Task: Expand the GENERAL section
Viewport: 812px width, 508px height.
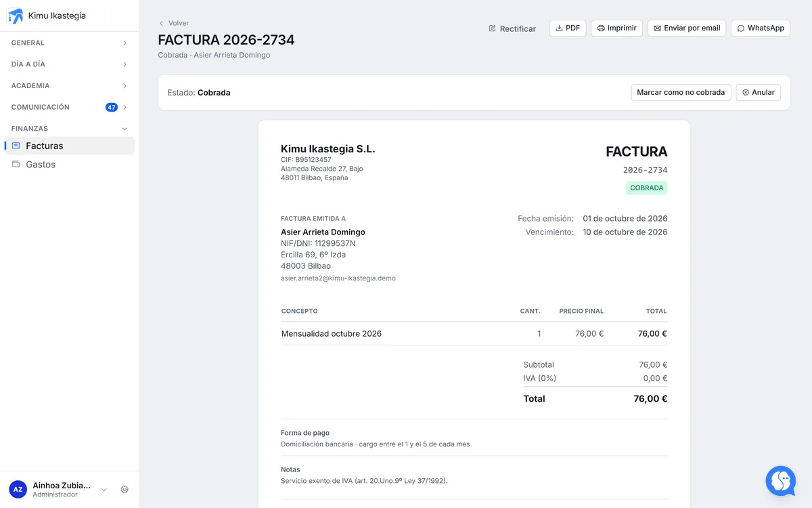Action: [x=70, y=43]
